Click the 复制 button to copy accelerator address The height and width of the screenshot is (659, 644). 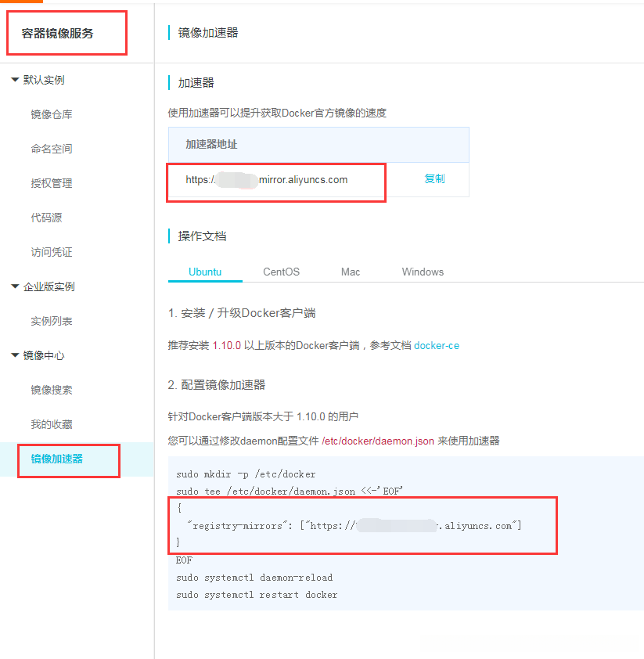point(434,178)
